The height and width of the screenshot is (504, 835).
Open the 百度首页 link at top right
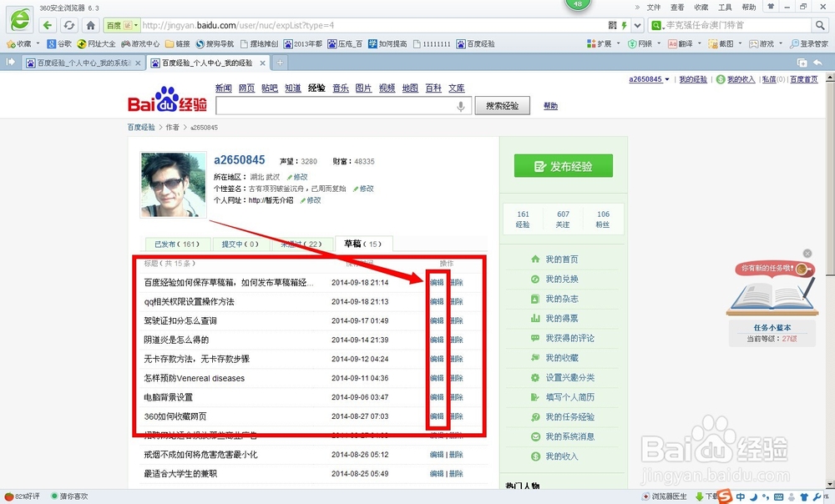click(803, 79)
